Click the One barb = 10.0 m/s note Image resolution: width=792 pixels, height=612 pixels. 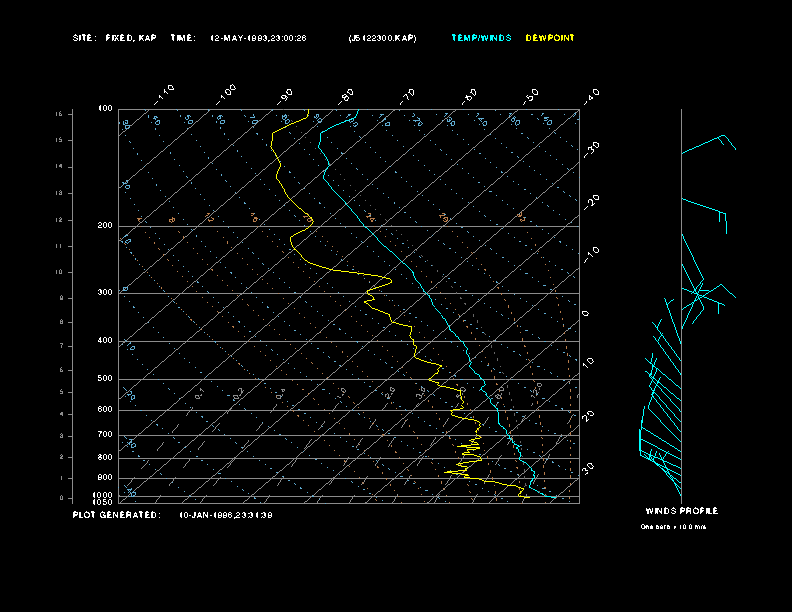673,527
